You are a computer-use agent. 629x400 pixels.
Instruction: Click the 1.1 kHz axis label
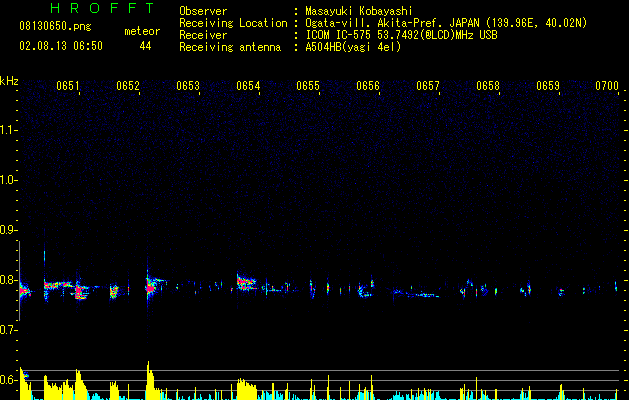pyautogui.click(x=8, y=130)
